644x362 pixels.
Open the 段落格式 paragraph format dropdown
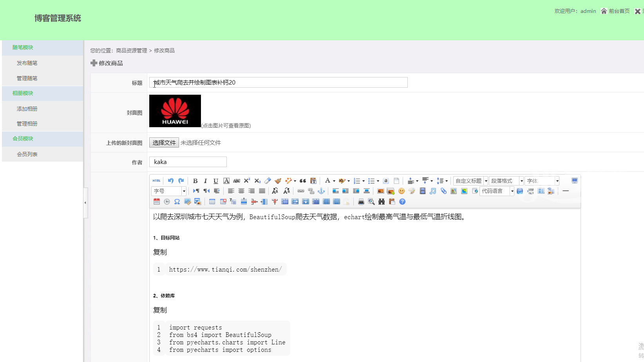pos(521,181)
